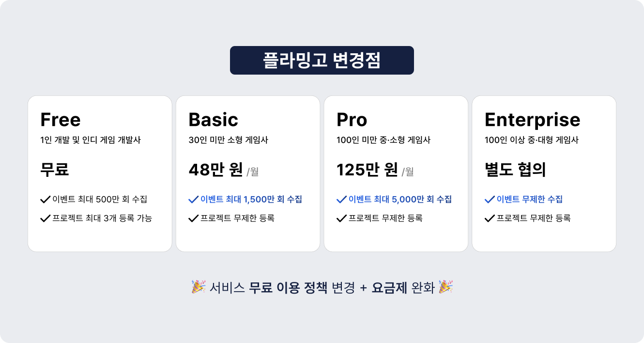
Task: Click the party popper emoji before 서비스
Action: (x=199, y=287)
